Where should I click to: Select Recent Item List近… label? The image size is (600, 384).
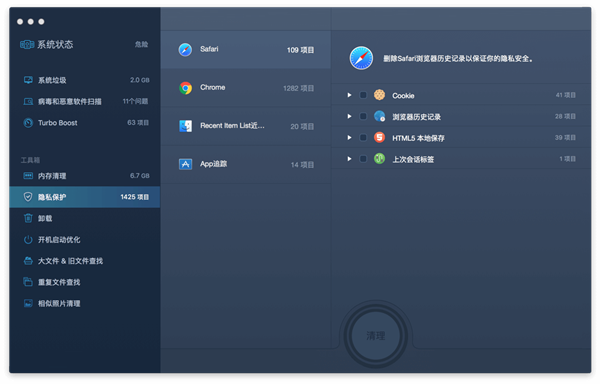232,125
